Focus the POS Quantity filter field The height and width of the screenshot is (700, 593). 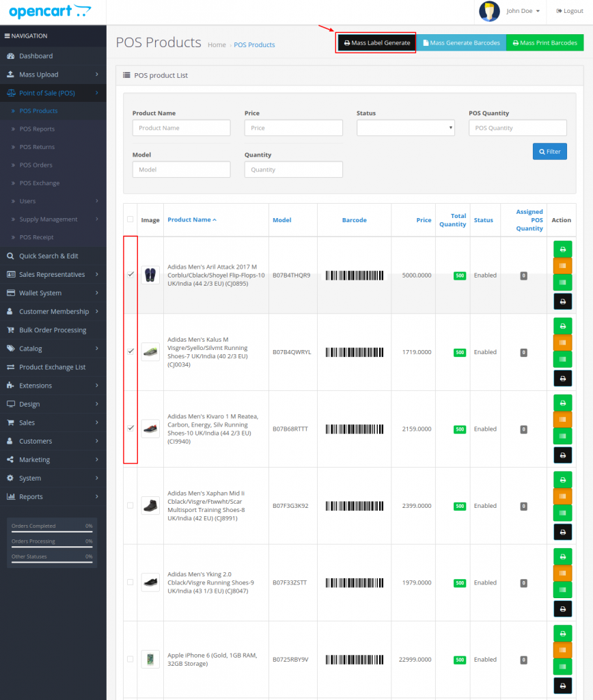[x=518, y=128]
